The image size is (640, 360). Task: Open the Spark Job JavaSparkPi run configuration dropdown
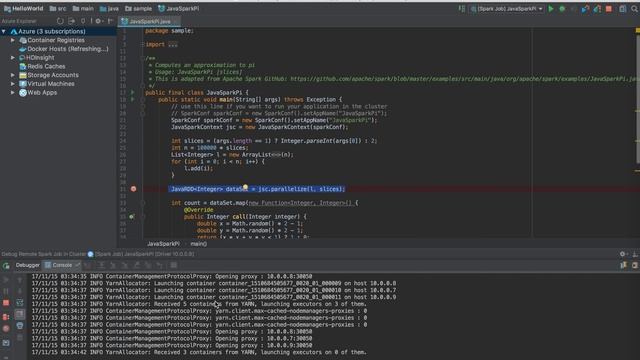507,9
